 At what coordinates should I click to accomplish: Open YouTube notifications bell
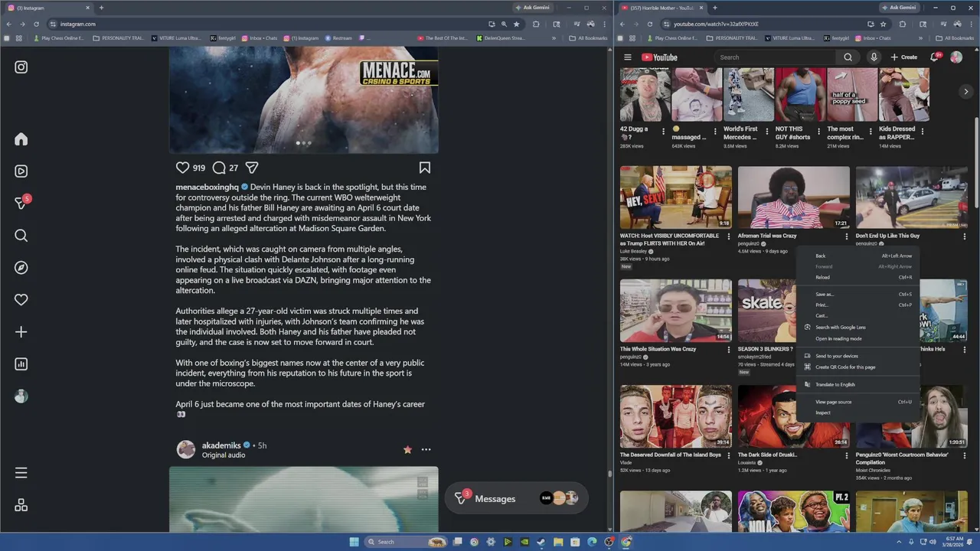pos(935,57)
